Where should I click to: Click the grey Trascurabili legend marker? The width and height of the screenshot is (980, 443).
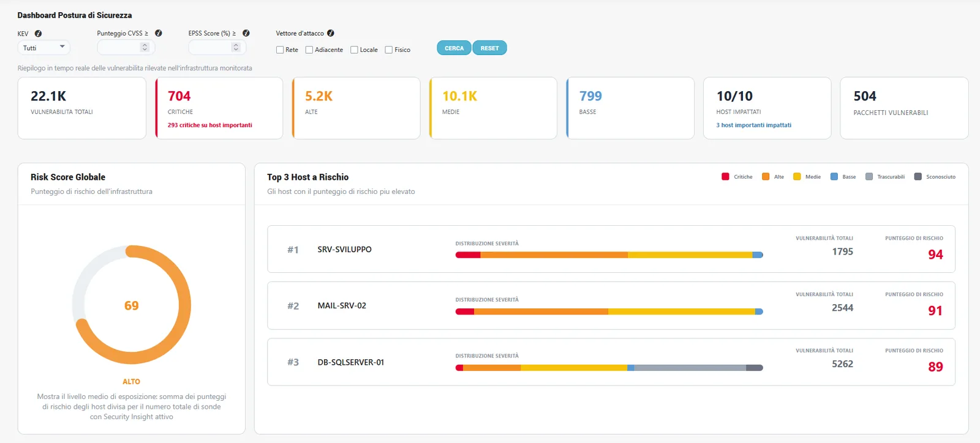869,177
